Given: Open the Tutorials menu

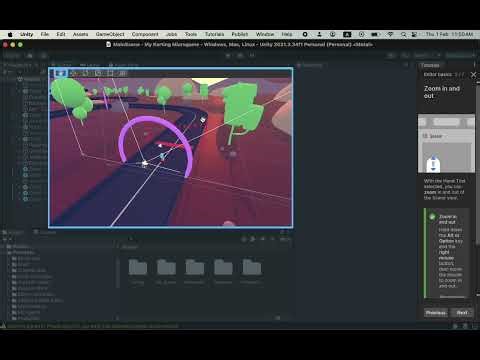Looking at the screenshot, I should point(214,34).
